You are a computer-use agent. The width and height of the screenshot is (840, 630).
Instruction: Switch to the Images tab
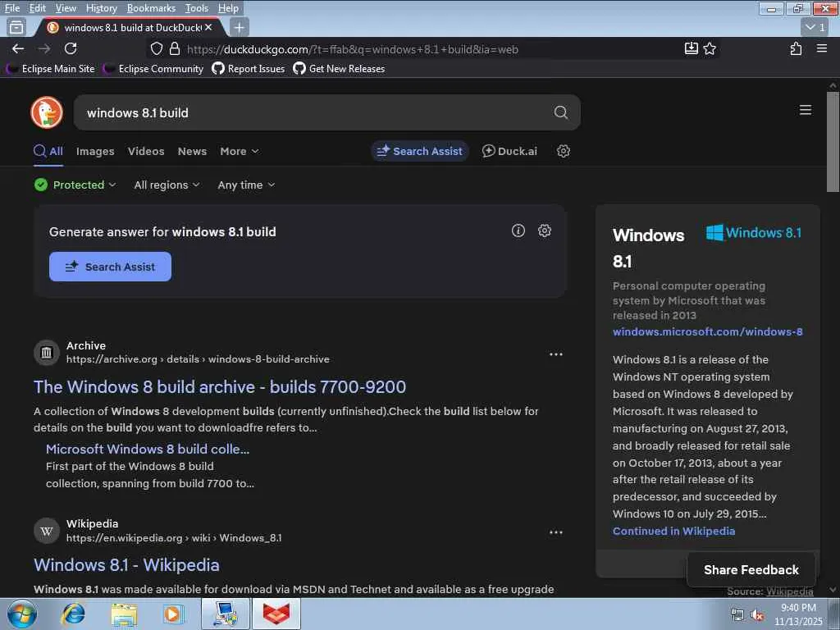point(95,152)
